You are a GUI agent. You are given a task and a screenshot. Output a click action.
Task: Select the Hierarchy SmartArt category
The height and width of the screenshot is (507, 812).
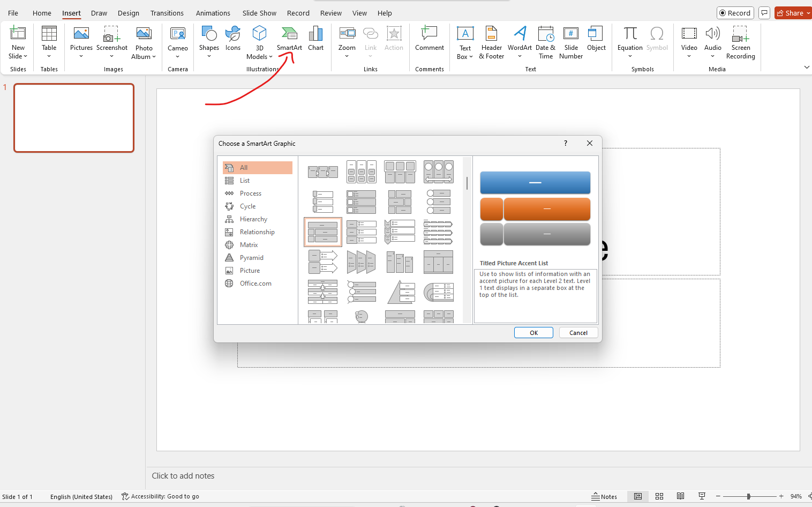(x=252, y=219)
